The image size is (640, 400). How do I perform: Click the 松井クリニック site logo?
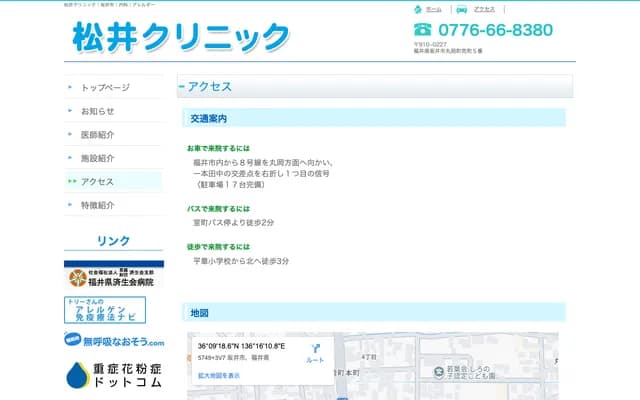click(x=181, y=37)
